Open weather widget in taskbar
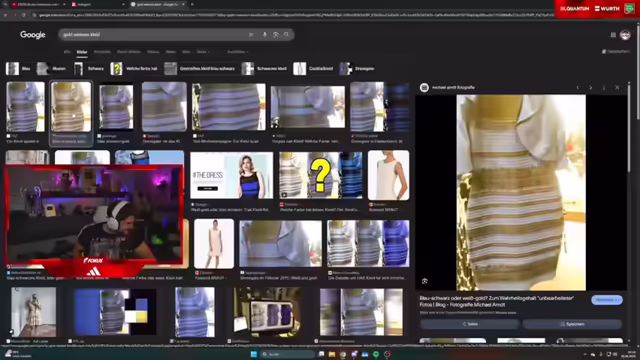 tap(17, 353)
